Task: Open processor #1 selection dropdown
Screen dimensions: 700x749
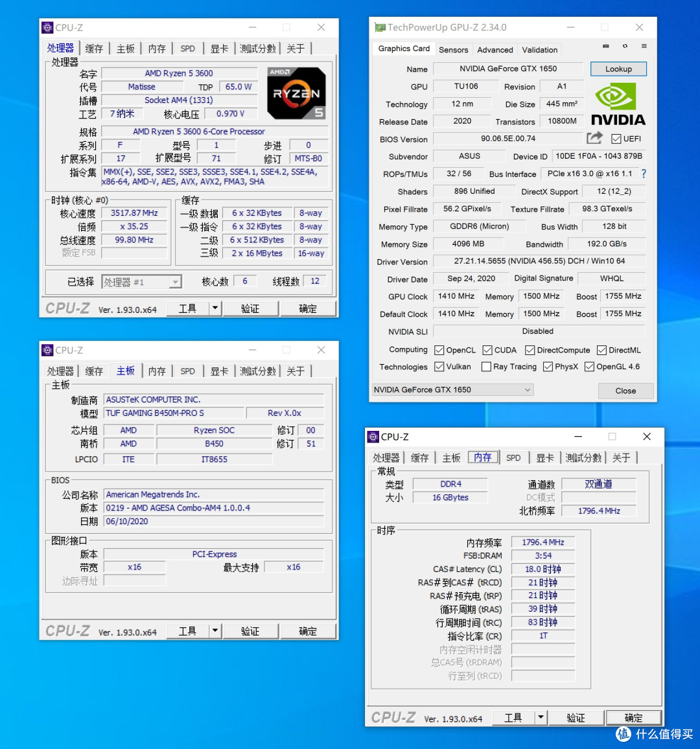Action: pos(141,282)
